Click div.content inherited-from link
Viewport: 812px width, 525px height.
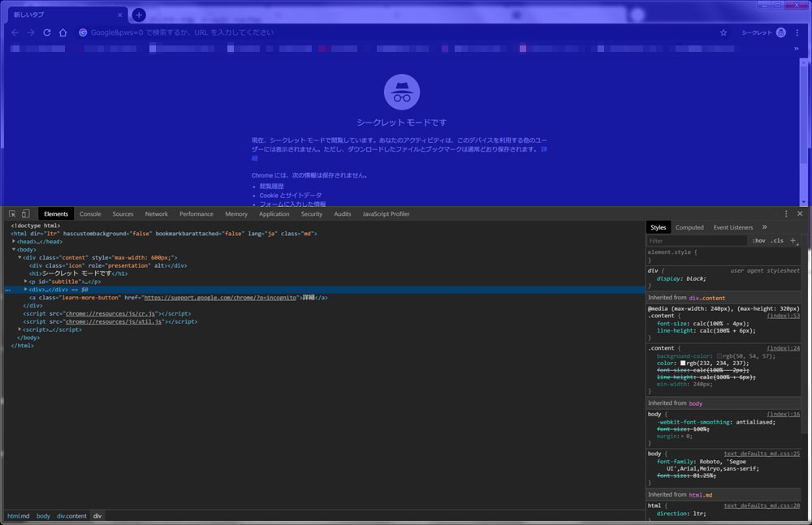coord(707,298)
